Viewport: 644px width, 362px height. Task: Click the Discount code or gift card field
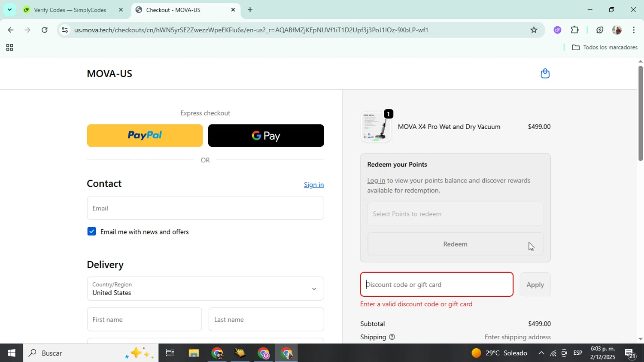click(x=437, y=284)
